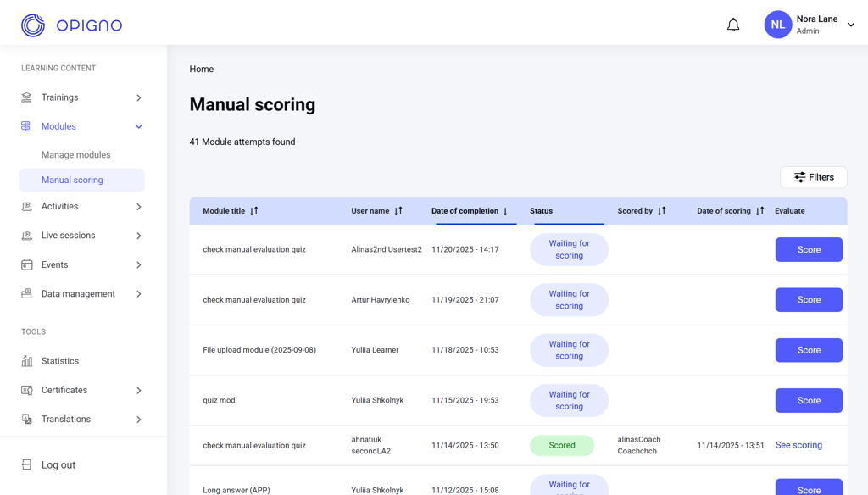Click the green Scored status badge
The height and width of the screenshot is (495, 868).
click(562, 445)
